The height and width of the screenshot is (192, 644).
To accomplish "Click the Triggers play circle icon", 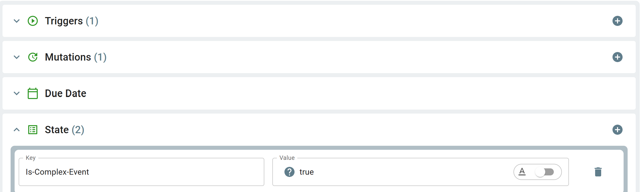I will coord(33,21).
